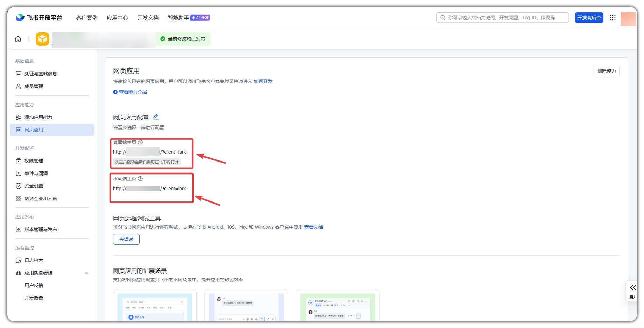Select 权限管理 in the sidebar
644x328 pixels.
(34, 160)
